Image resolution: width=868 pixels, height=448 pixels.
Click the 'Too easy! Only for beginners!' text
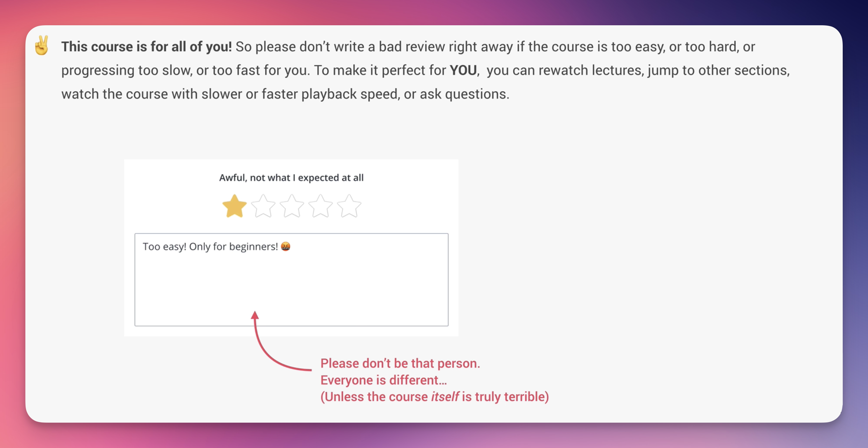210,246
